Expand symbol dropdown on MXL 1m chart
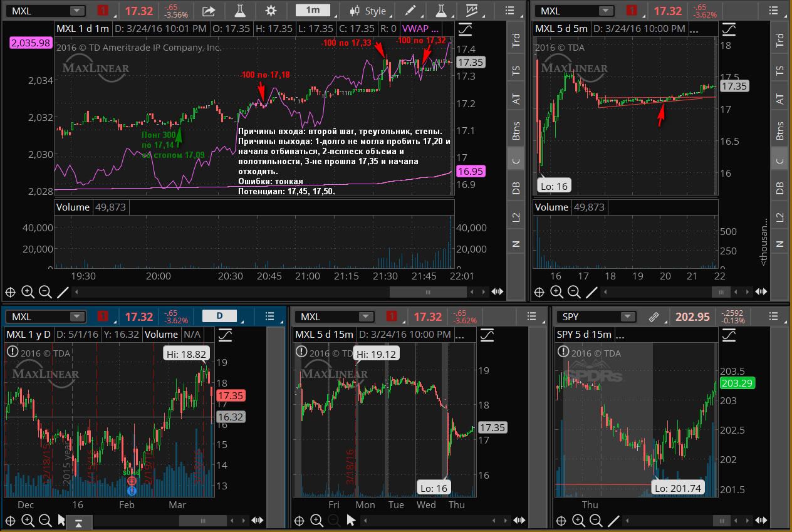This screenshot has width=792, height=532. 77,11
